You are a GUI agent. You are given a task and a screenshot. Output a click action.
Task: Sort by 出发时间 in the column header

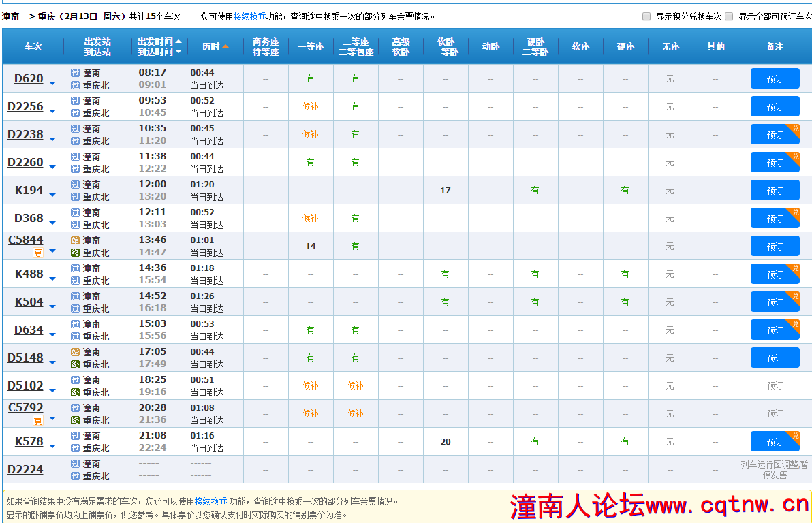[159, 42]
